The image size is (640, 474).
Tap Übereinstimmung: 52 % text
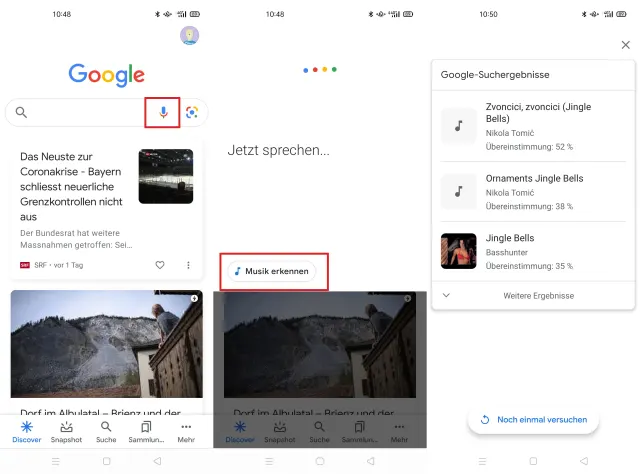pos(529,147)
